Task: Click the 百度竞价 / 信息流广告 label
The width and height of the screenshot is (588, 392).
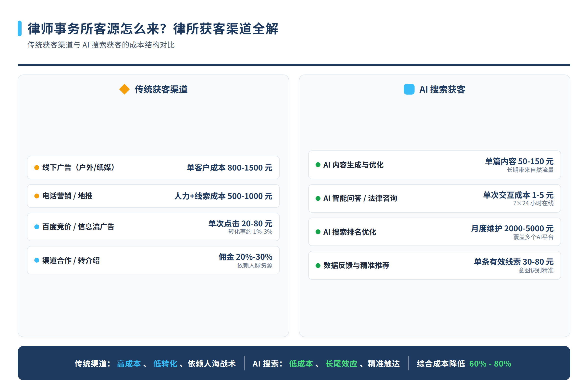Action: tap(78, 227)
